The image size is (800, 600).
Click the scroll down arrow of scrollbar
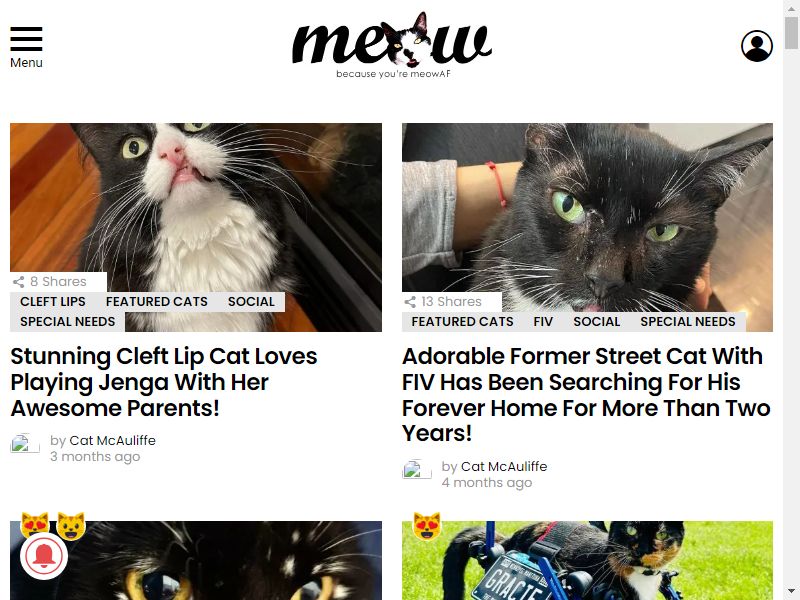click(x=791, y=592)
